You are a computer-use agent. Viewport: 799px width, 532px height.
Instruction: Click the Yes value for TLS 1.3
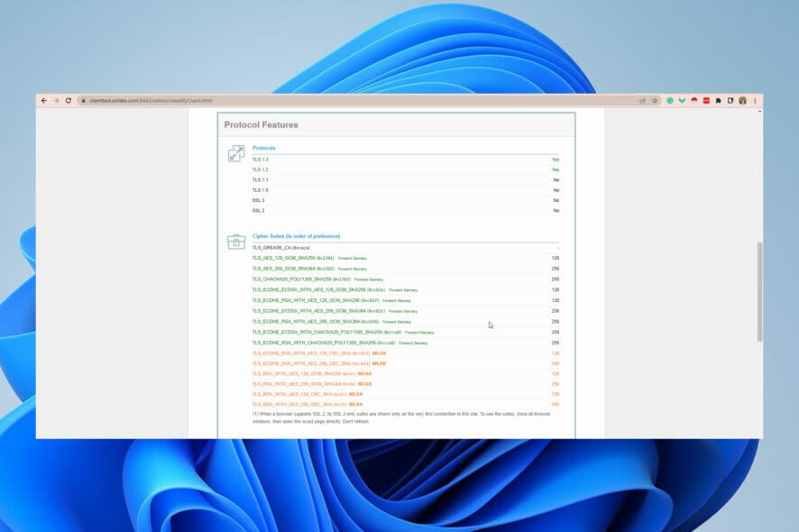tap(556, 160)
